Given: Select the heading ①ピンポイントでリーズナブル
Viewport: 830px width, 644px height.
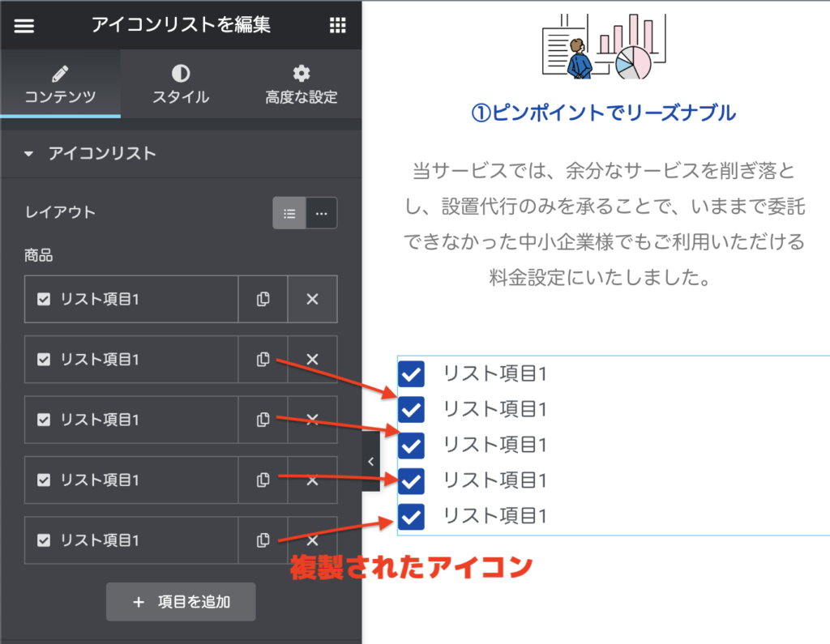Looking at the screenshot, I should coord(603,113).
